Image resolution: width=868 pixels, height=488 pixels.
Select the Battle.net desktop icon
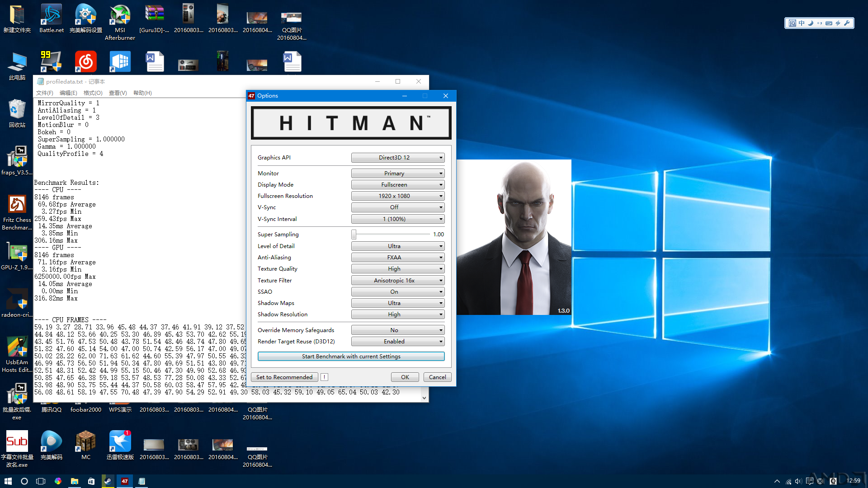click(52, 19)
